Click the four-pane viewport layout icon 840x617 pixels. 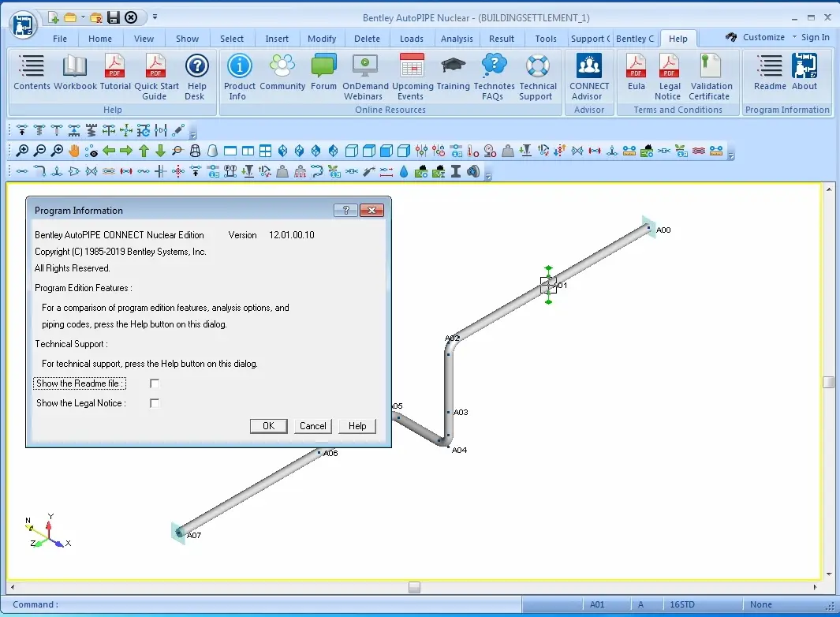[265, 151]
